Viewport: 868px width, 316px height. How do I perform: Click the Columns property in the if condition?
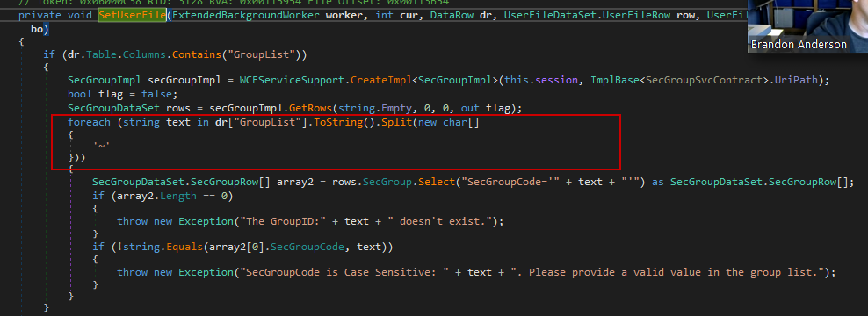click(144, 54)
